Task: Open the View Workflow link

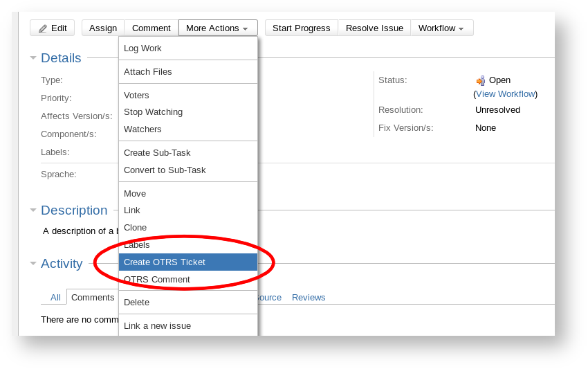Action: (505, 94)
